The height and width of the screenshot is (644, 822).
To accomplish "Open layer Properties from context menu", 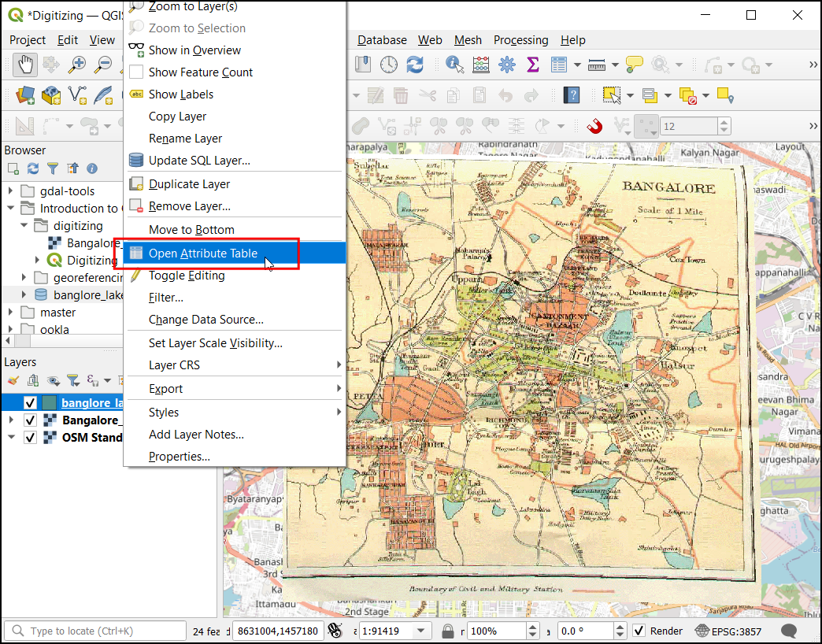I will pyautogui.click(x=235, y=457).
